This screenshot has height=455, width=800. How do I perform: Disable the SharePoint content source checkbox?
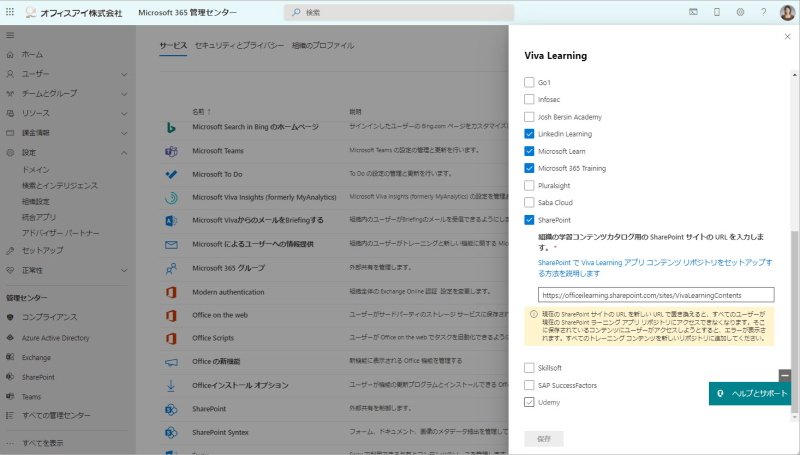pos(529,220)
